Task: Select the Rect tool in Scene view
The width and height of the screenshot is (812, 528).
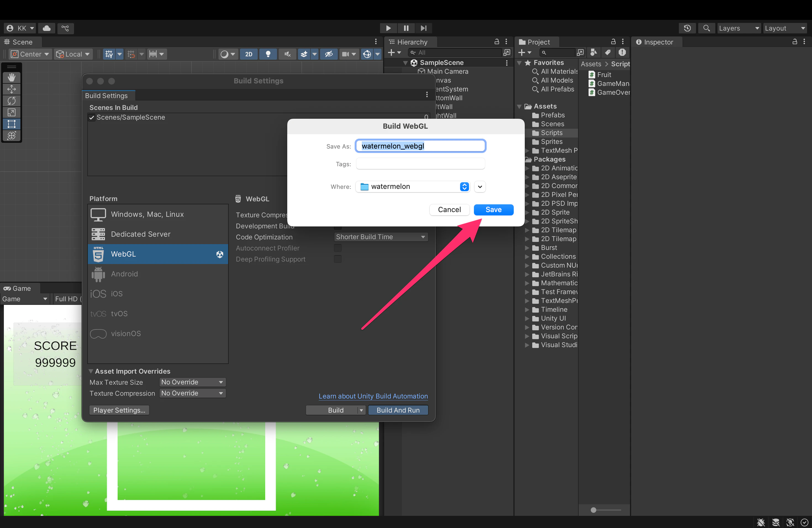Action: click(12, 124)
